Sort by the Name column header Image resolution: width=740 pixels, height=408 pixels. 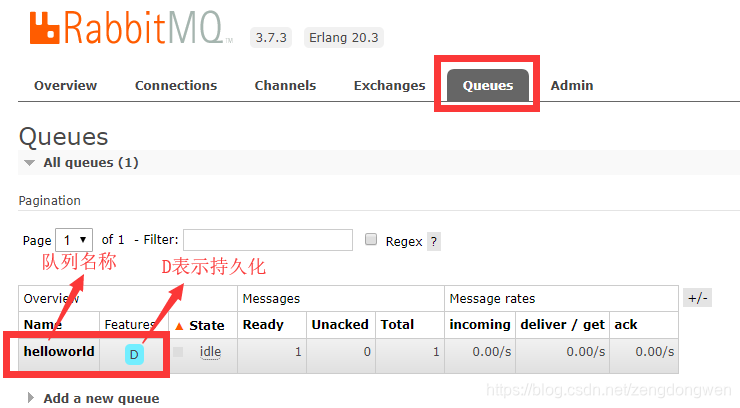(42, 325)
